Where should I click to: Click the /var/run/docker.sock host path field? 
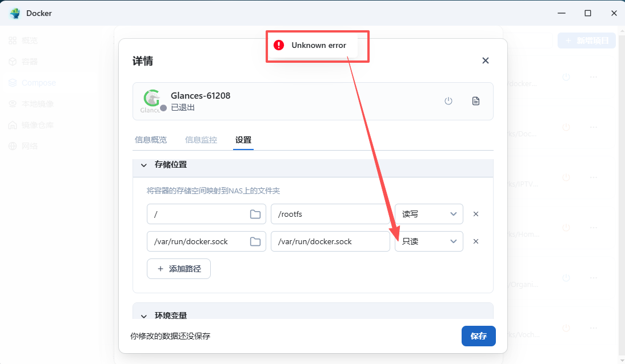(x=206, y=241)
